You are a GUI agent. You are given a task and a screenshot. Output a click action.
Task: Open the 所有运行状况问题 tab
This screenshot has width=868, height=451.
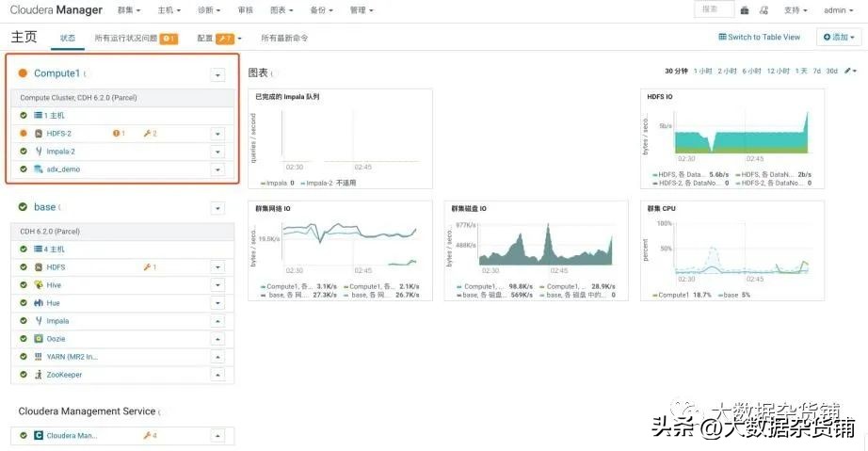[137, 39]
